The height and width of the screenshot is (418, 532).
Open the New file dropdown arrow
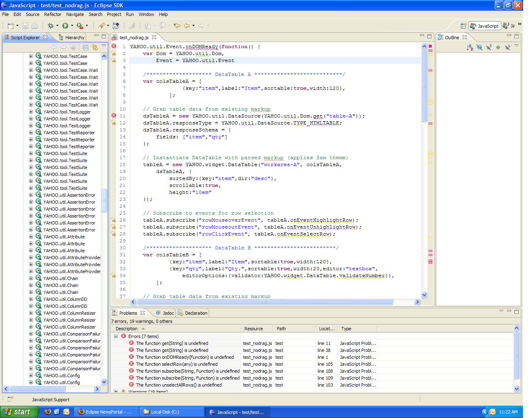(x=17, y=26)
